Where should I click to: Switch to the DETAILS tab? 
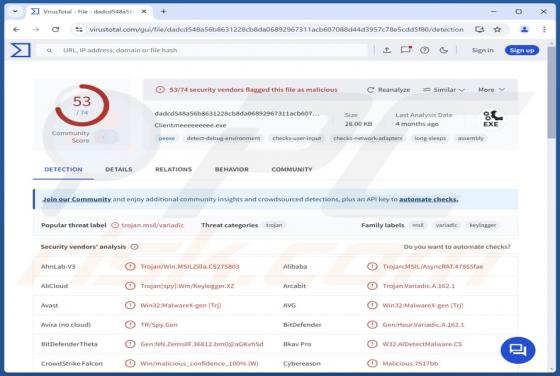(x=119, y=169)
